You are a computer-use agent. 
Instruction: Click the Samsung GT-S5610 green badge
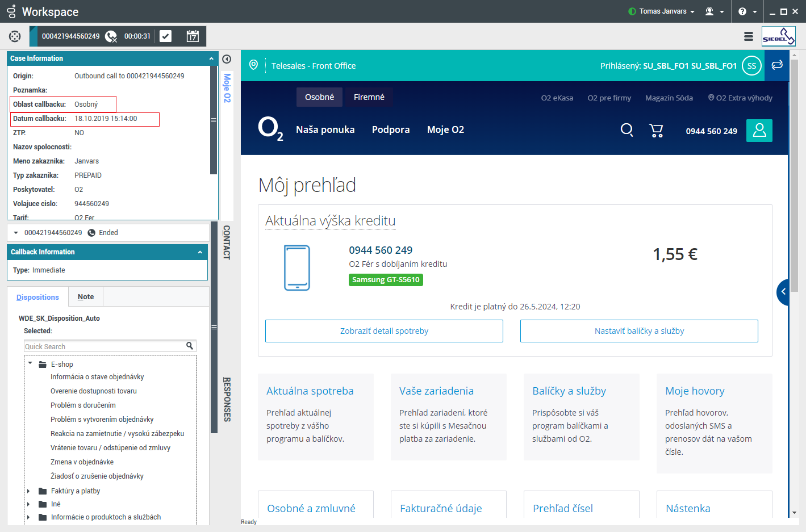[386, 279]
